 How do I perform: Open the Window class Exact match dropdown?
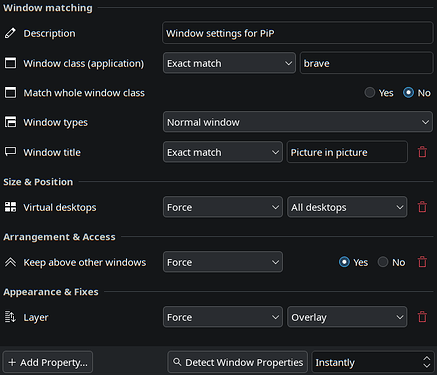point(229,63)
